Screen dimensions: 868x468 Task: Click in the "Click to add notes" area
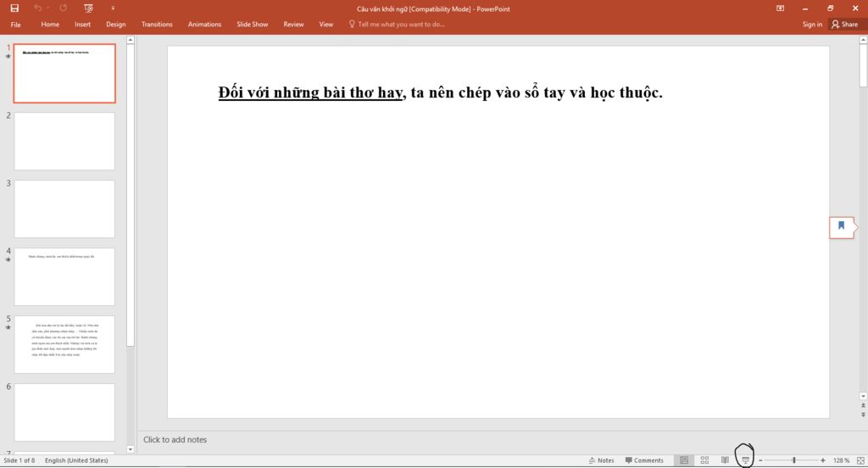175,440
